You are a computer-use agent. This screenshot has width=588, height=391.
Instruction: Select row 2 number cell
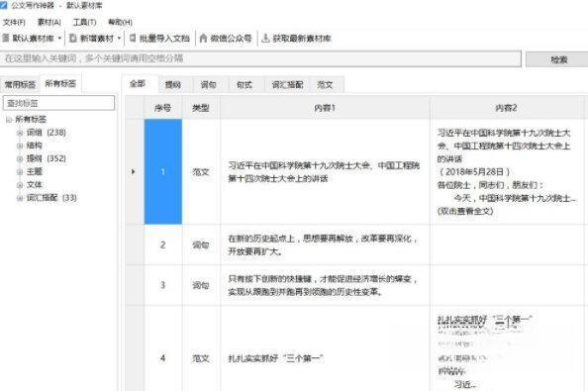pyautogui.click(x=163, y=244)
